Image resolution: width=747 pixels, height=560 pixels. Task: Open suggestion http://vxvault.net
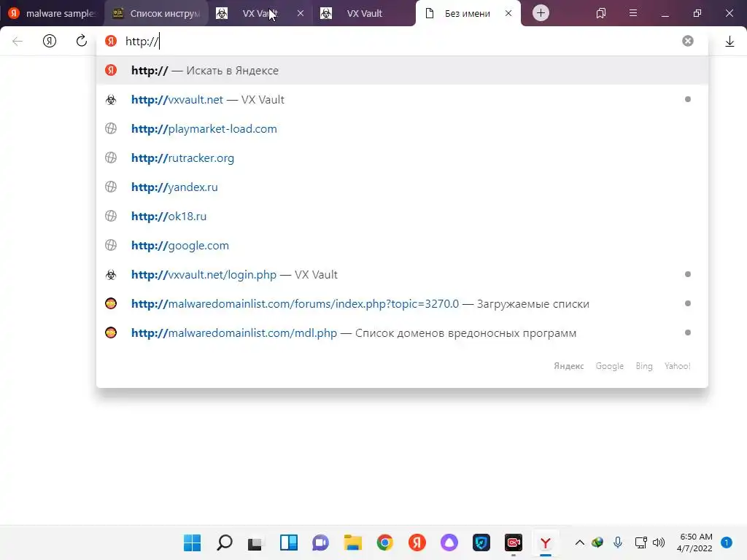point(402,99)
